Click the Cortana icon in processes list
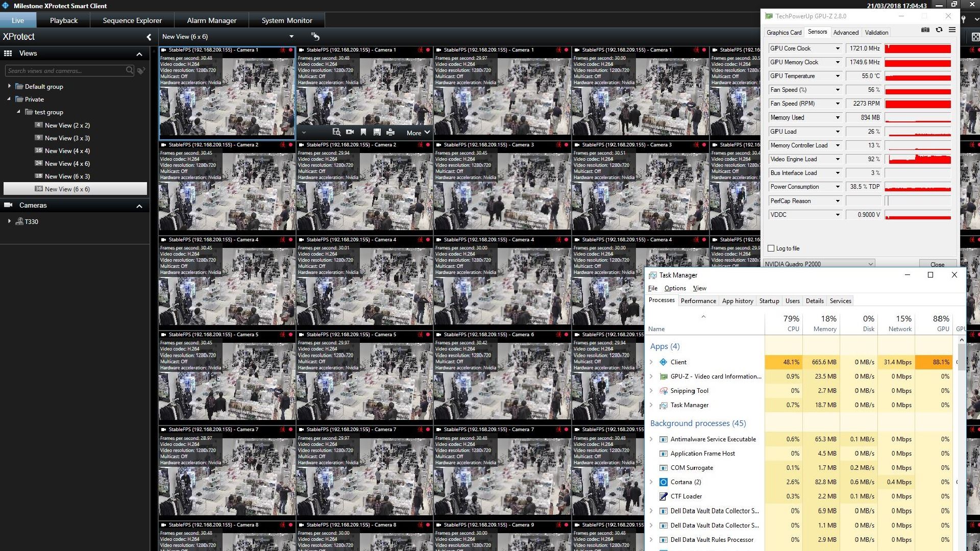The width and height of the screenshot is (980, 551). click(663, 482)
